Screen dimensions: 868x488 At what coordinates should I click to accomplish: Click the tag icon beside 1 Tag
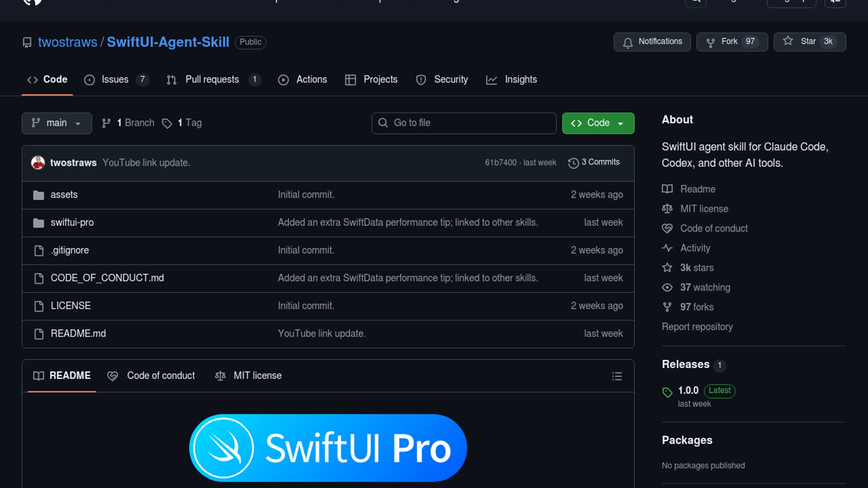tap(167, 123)
